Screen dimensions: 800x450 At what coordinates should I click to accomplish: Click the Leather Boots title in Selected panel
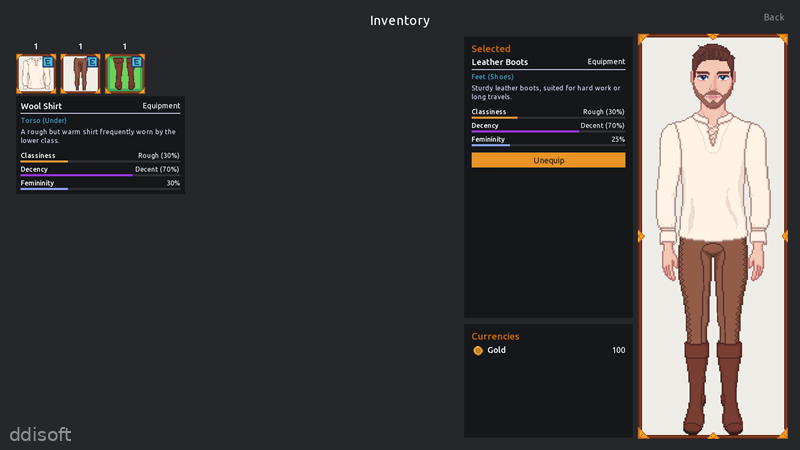tap(499, 62)
